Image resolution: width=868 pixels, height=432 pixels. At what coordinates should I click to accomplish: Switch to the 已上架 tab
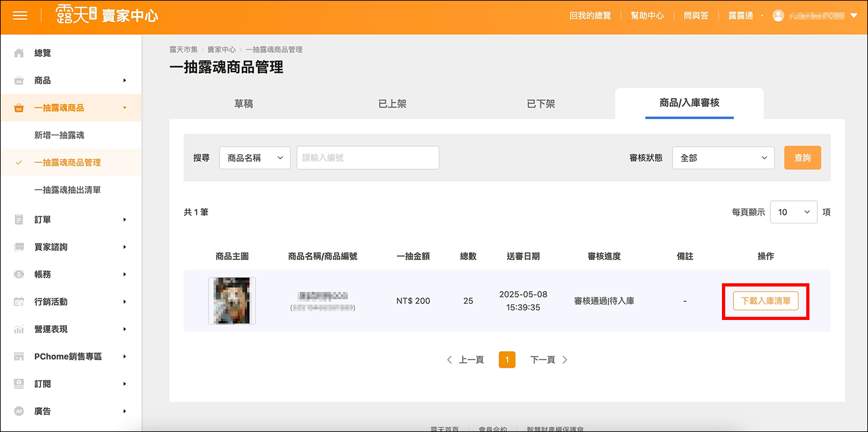(392, 104)
